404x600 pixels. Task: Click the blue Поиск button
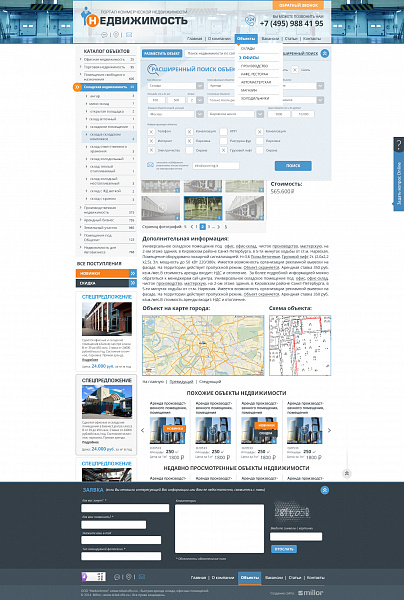click(x=293, y=166)
